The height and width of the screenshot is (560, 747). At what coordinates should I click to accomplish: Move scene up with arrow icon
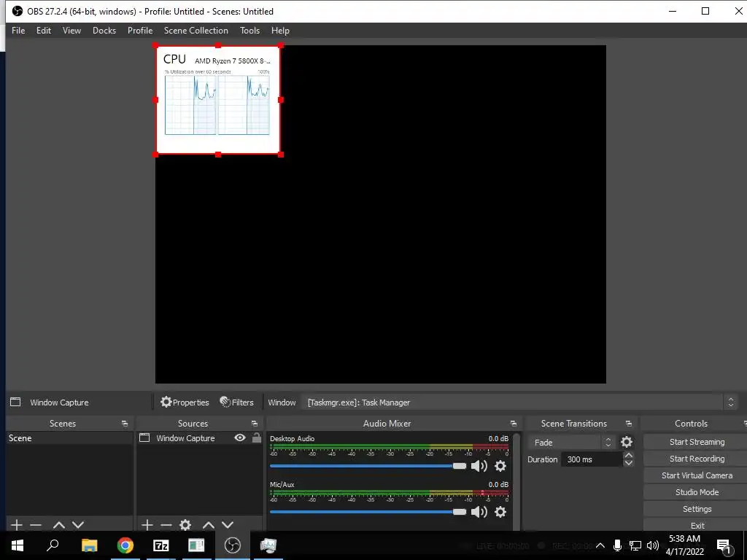pos(59,525)
